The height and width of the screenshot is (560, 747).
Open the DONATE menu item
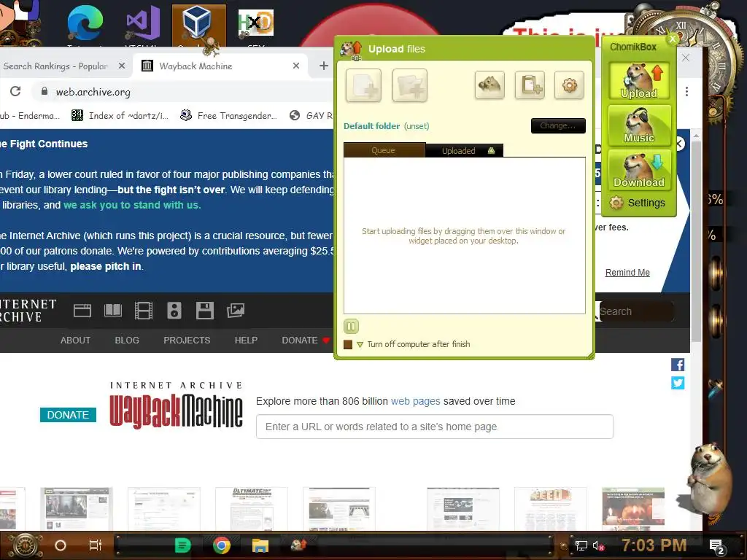coord(306,340)
